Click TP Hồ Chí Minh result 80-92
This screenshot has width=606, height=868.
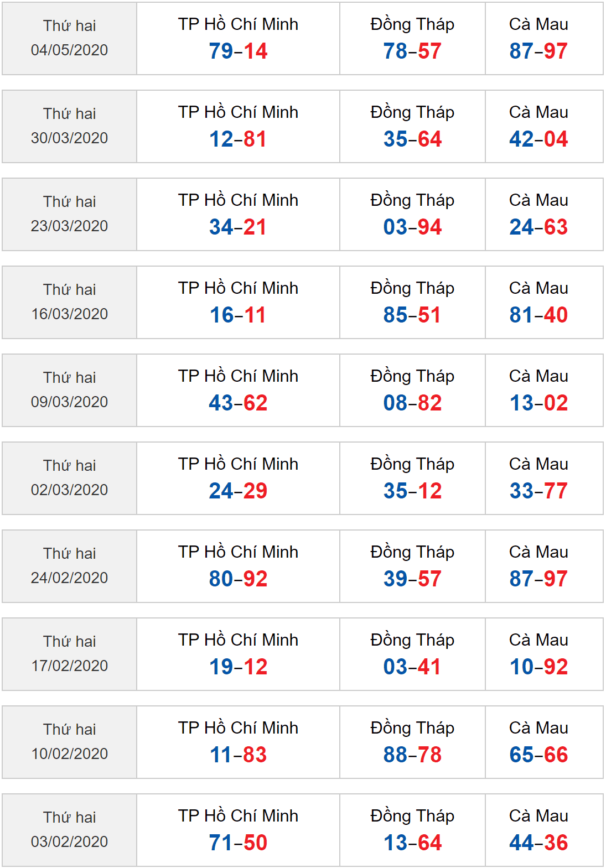[x=238, y=579]
